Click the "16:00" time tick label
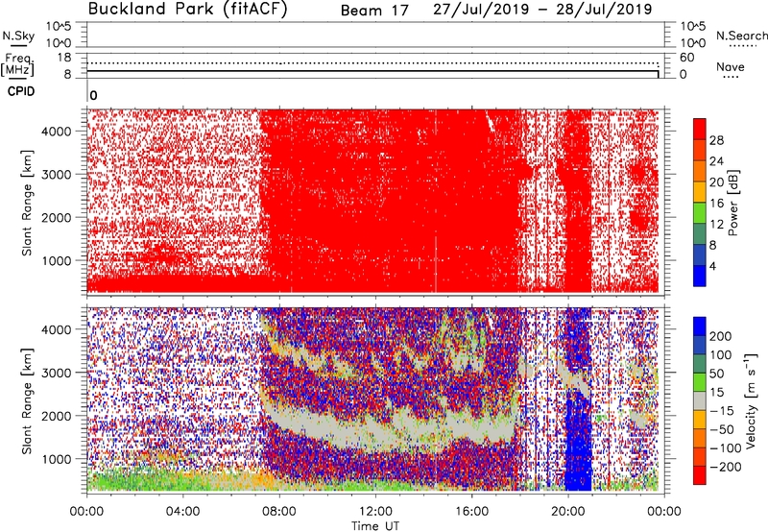768x532 pixels. point(471,512)
